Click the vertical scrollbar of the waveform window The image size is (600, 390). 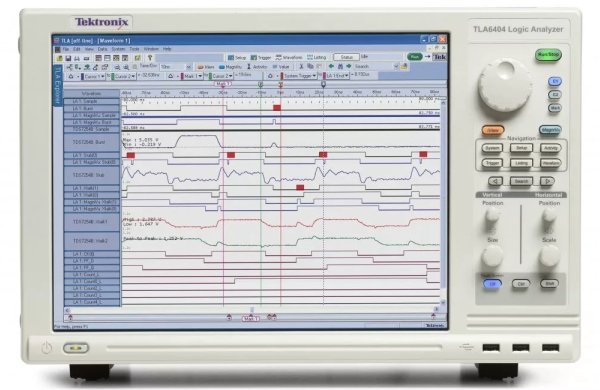click(443, 201)
